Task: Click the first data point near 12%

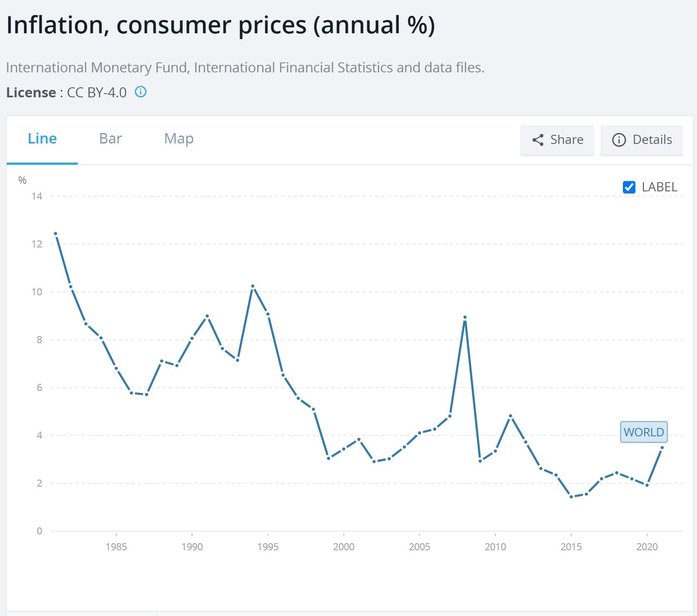Action: pos(56,234)
